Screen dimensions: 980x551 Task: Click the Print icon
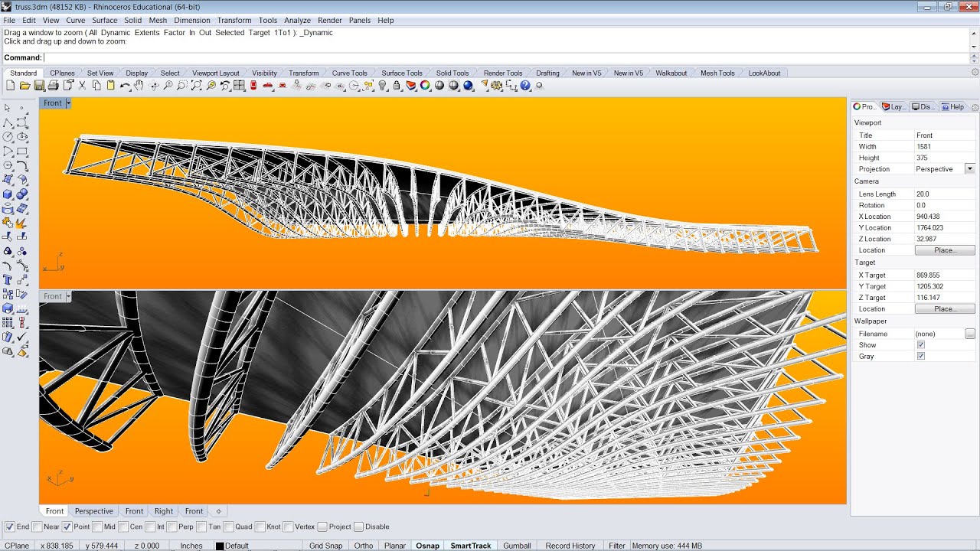click(x=53, y=86)
